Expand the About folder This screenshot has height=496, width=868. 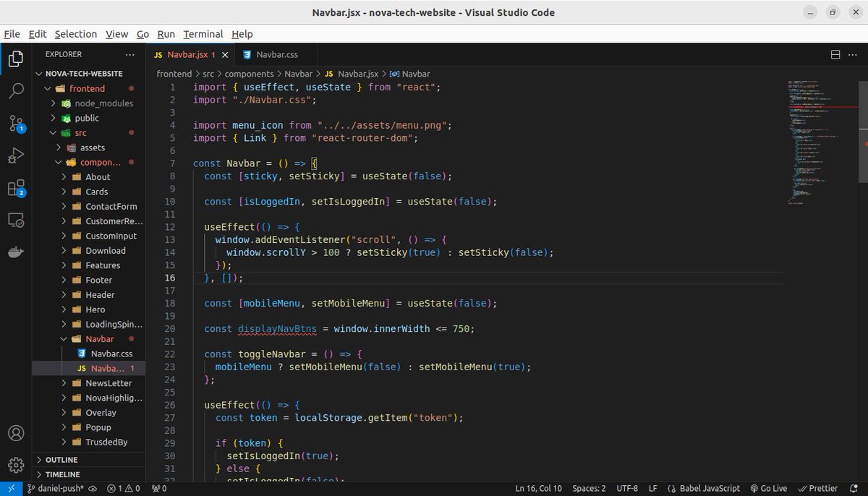(x=90, y=177)
